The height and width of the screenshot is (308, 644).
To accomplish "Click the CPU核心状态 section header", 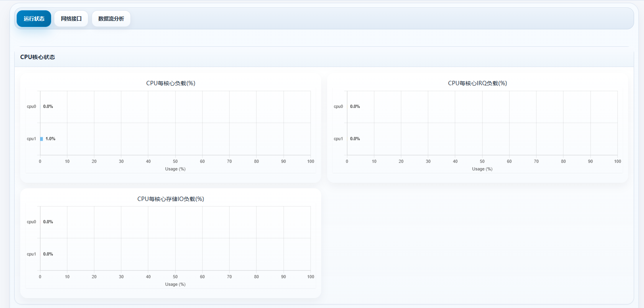I will [38, 57].
